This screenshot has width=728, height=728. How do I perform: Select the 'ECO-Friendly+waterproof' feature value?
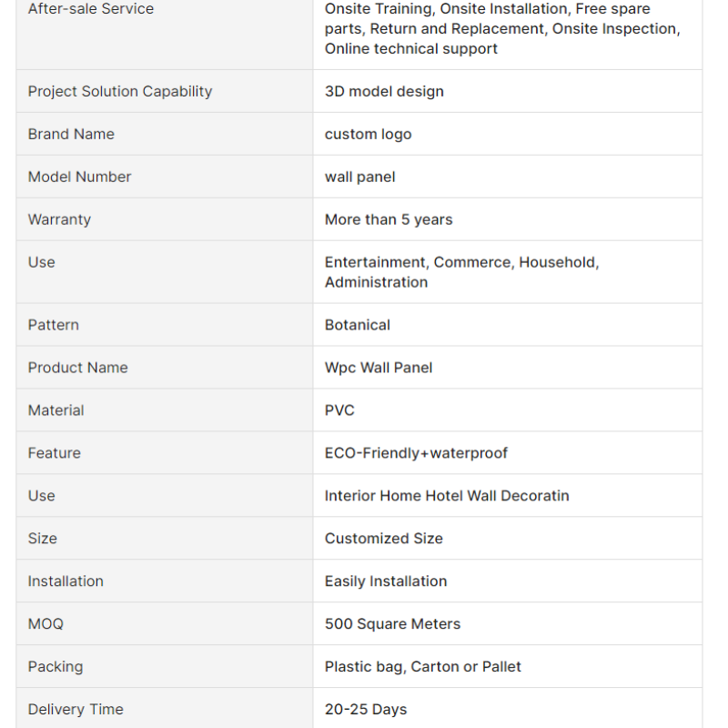point(416,453)
